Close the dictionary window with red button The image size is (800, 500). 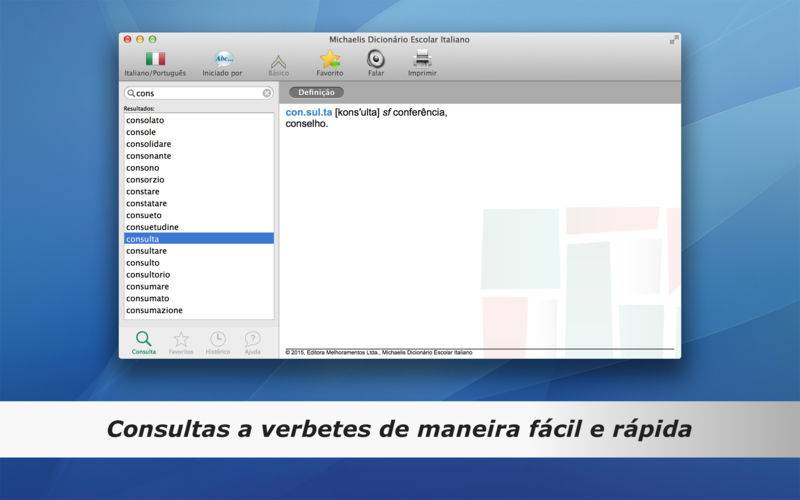(x=128, y=39)
